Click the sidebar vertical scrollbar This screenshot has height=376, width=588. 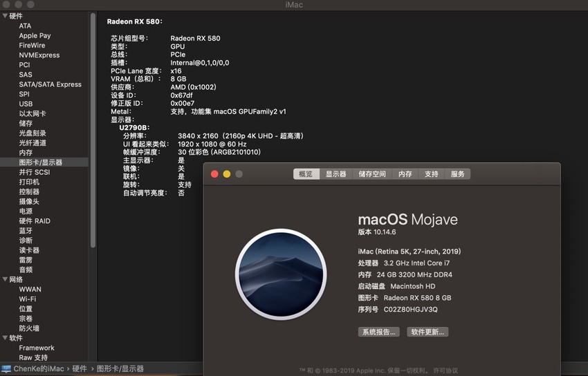click(93, 131)
